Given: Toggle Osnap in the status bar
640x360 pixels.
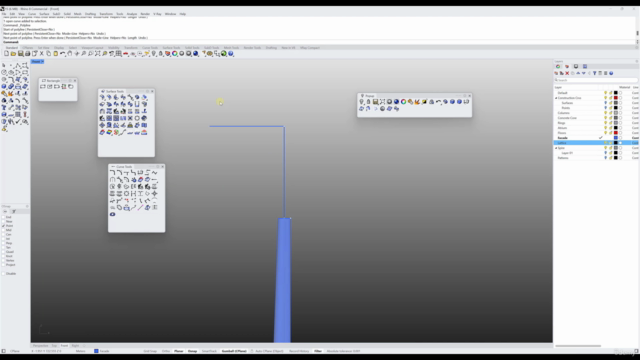Looking at the screenshot, I should pos(192,351).
